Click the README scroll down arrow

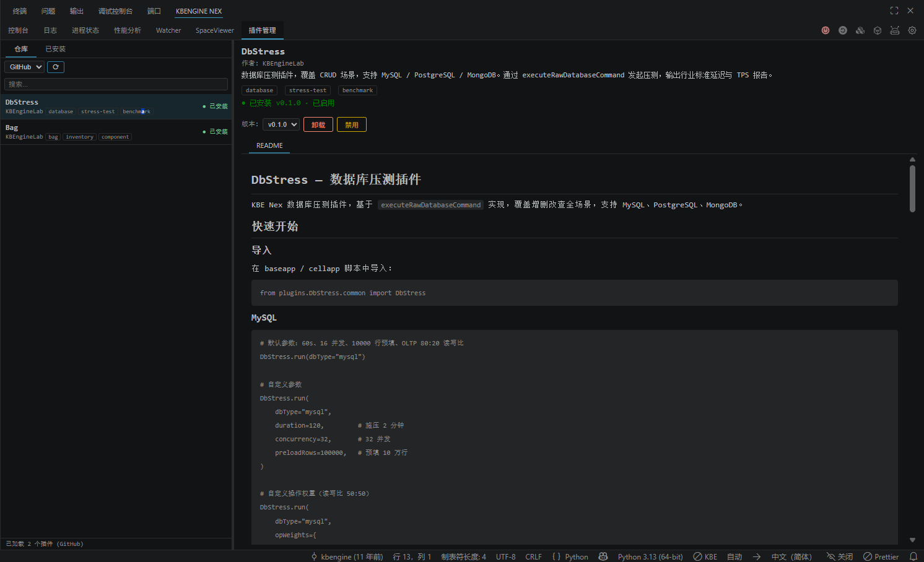click(x=912, y=540)
